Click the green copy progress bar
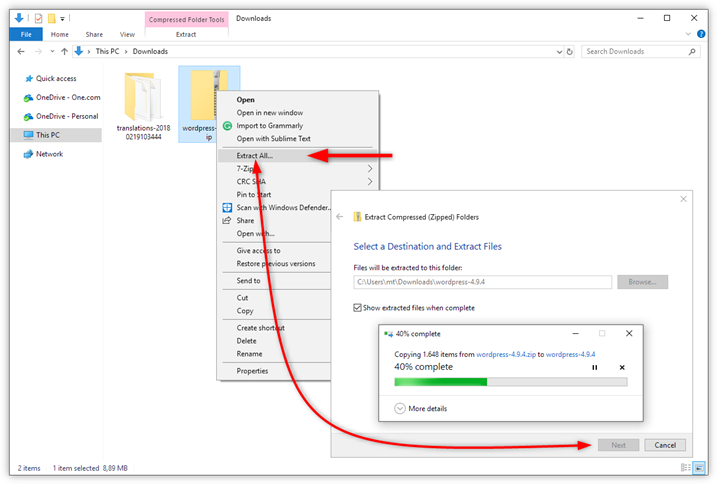717x484 pixels. coord(511,382)
